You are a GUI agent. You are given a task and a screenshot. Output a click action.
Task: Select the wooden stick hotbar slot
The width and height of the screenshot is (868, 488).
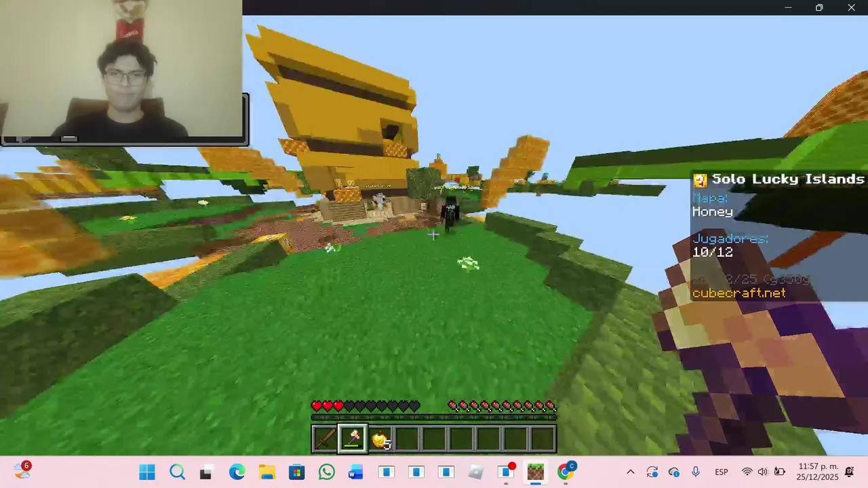click(325, 439)
